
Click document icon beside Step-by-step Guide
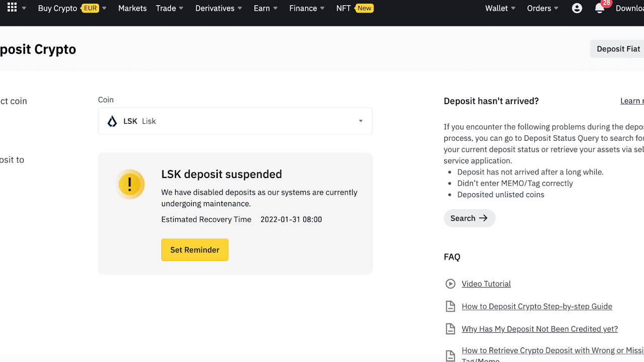coord(450,306)
